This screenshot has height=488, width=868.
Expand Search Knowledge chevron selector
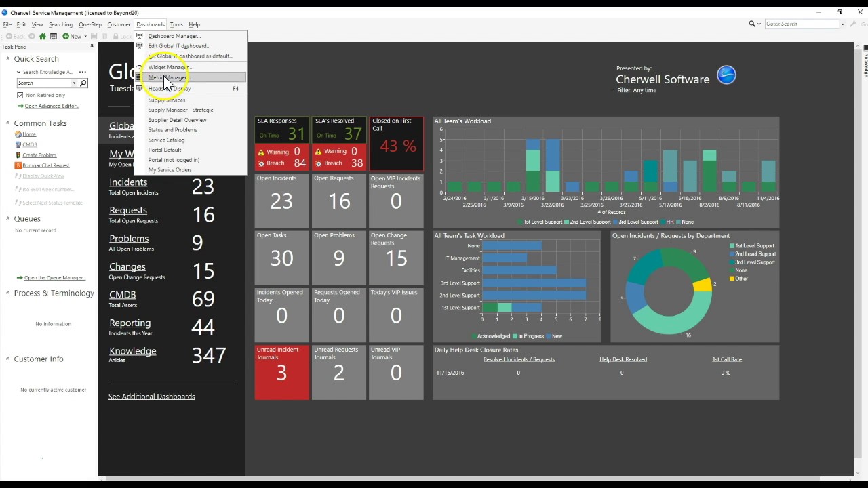(x=19, y=72)
